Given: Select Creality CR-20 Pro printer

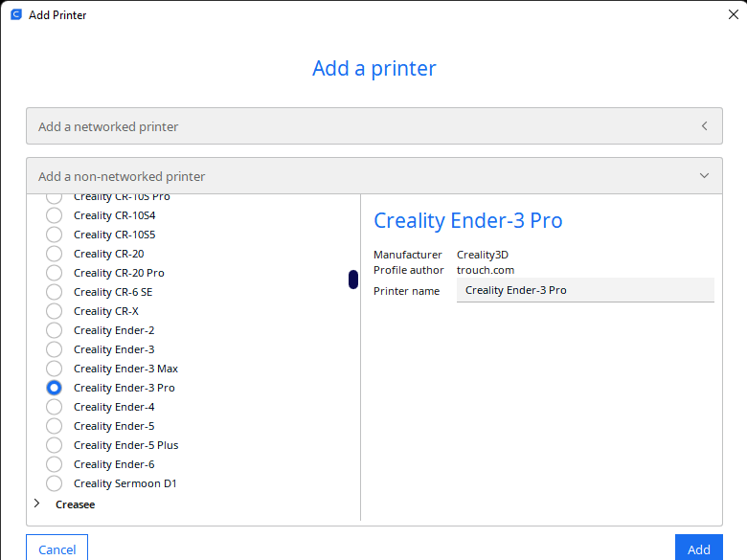Looking at the screenshot, I should 55,273.
